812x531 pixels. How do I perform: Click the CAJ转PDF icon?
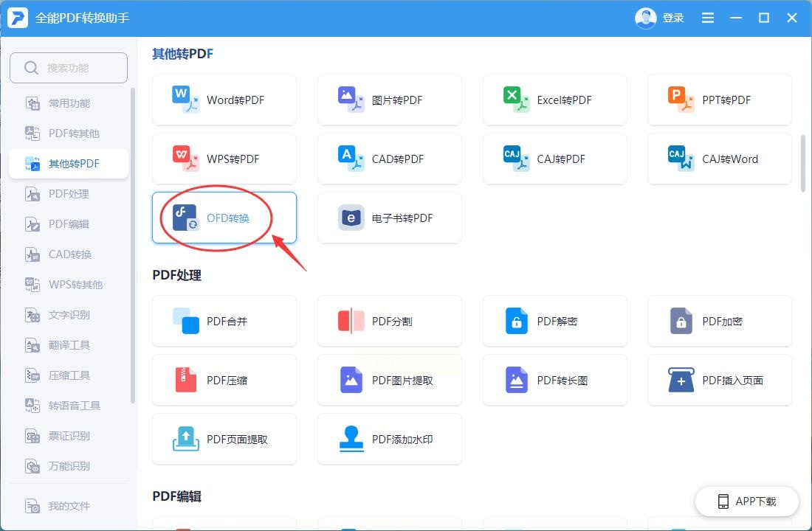516,159
